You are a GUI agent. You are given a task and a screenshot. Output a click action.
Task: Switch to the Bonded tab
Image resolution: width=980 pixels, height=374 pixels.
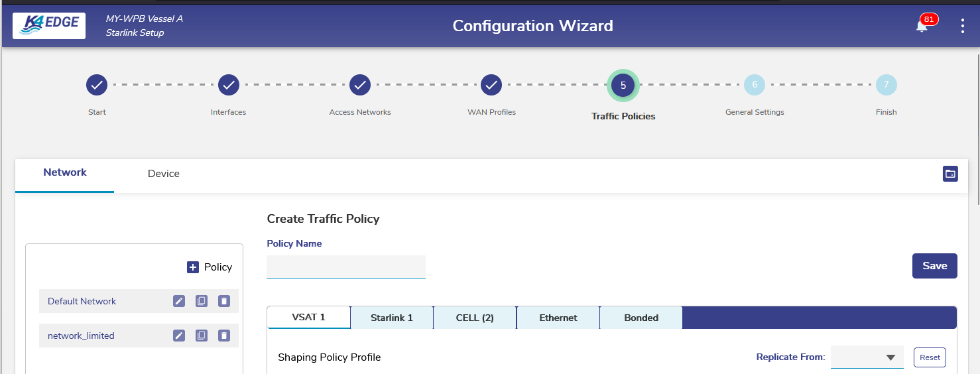(641, 318)
